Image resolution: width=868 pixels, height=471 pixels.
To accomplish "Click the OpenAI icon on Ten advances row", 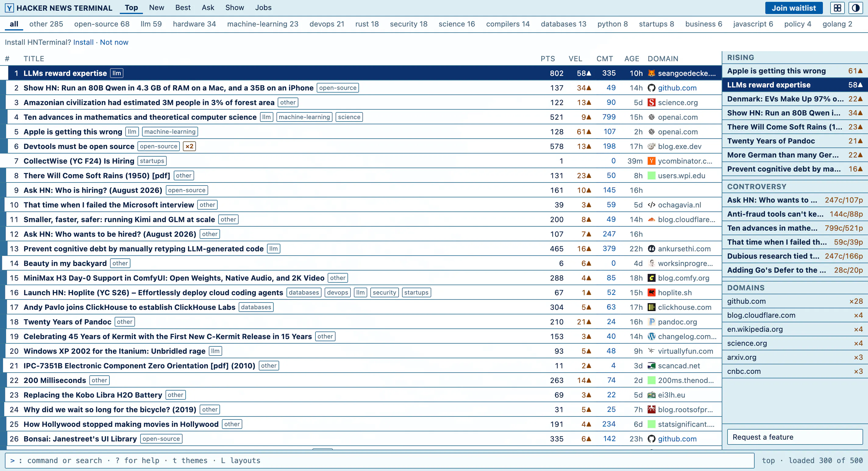I will click(651, 117).
